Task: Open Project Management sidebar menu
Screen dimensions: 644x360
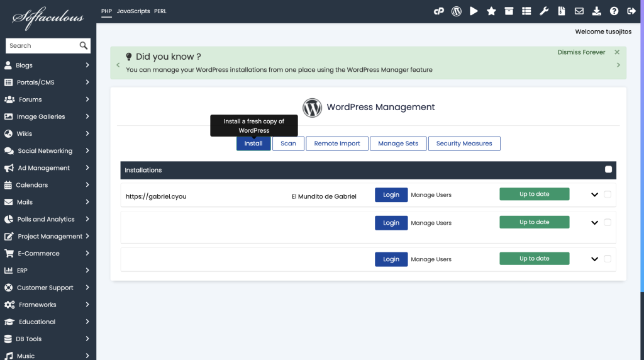Action: (x=48, y=236)
